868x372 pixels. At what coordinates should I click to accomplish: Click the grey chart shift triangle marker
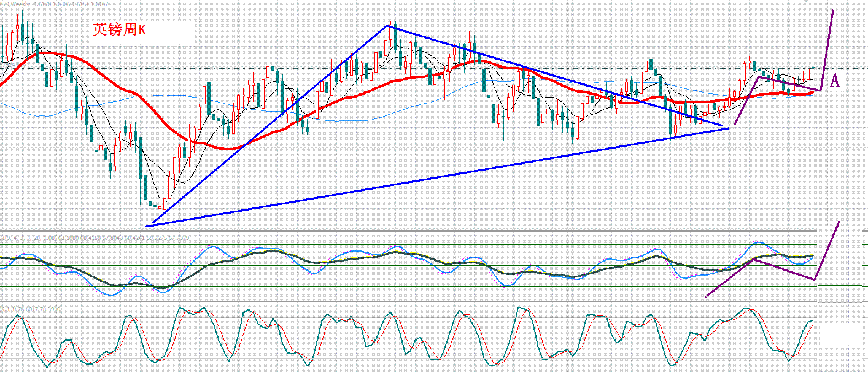(805, 1)
